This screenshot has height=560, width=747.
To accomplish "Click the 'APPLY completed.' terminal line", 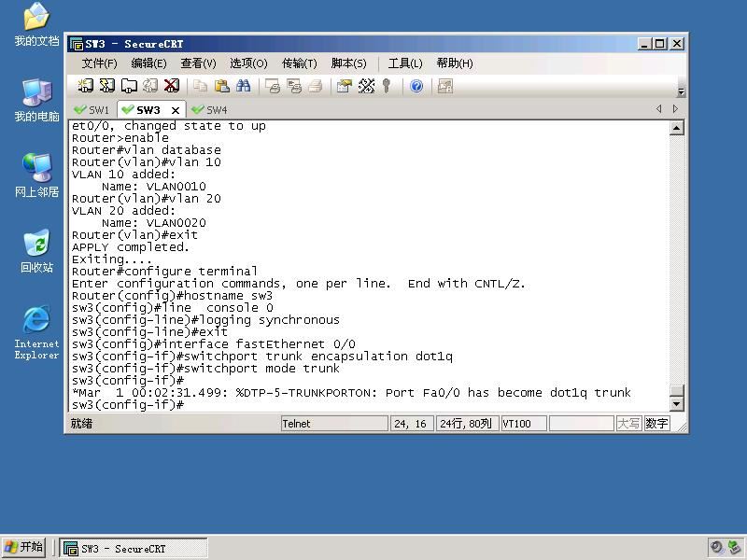I will [x=131, y=247].
